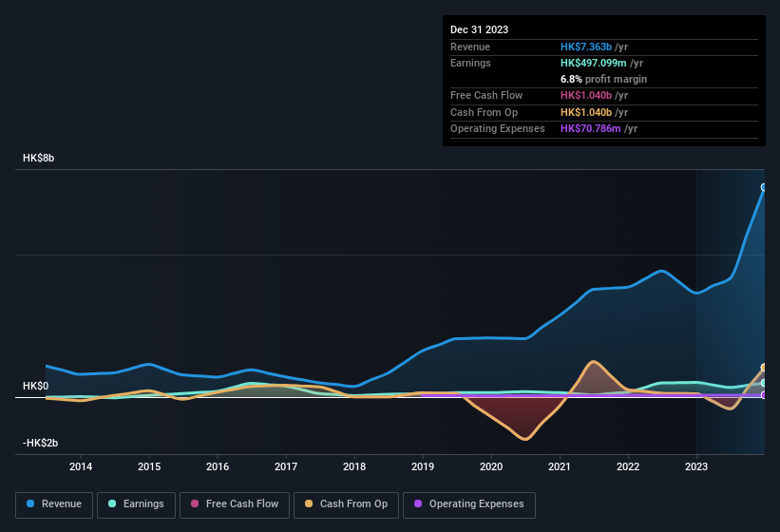Viewport: 780px width, 532px height.
Task: Hide the Cash From Op legend series
Action: point(346,504)
